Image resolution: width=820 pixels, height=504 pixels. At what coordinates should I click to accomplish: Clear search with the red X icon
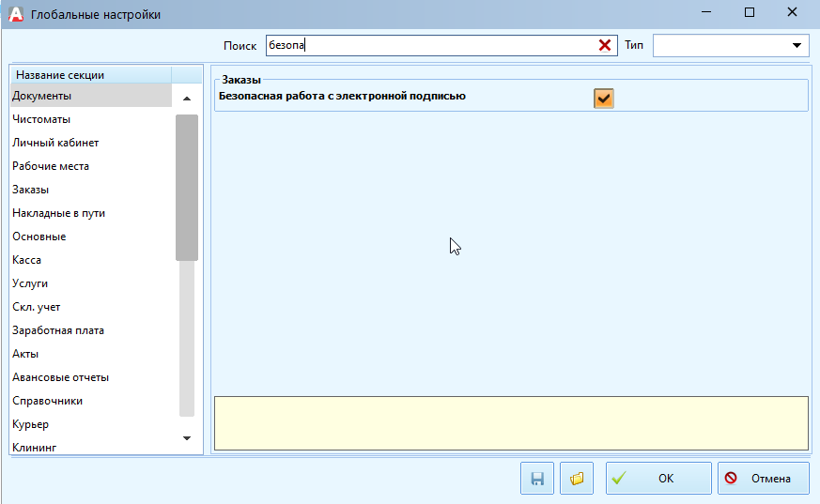click(x=605, y=45)
